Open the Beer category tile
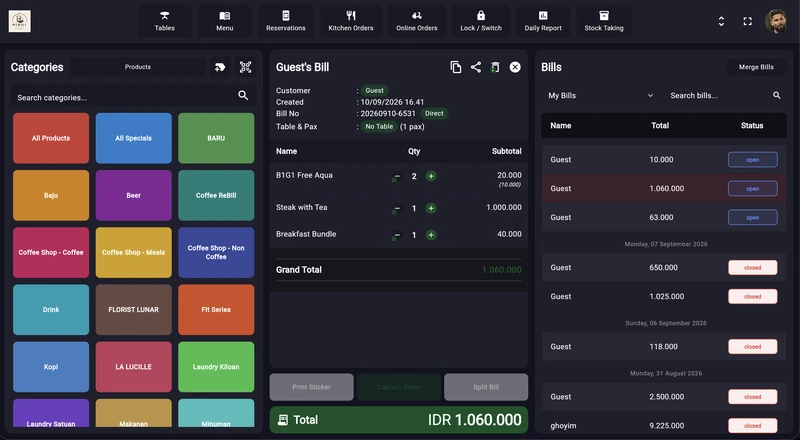The width and height of the screenshot is (800, 440). (133, 195)
